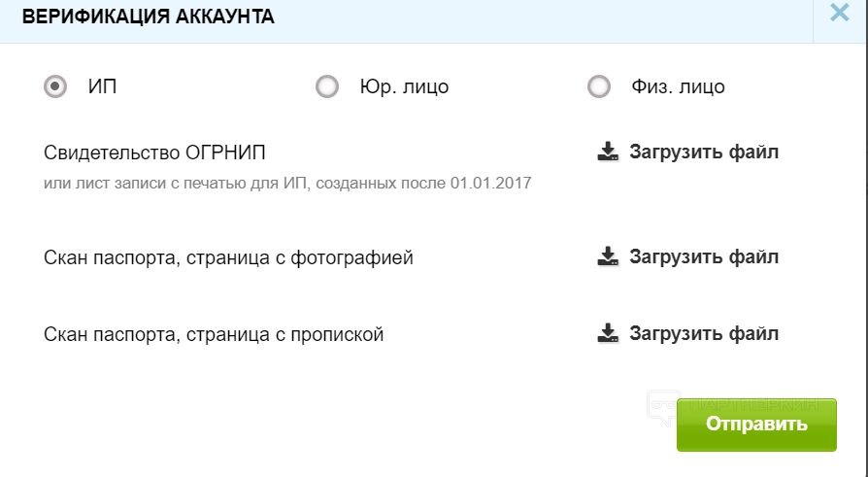The image size is (868, 477).
Task: Choose the Юр. лицо radio option
Action: pyautogui.click(x=327, y=86)
